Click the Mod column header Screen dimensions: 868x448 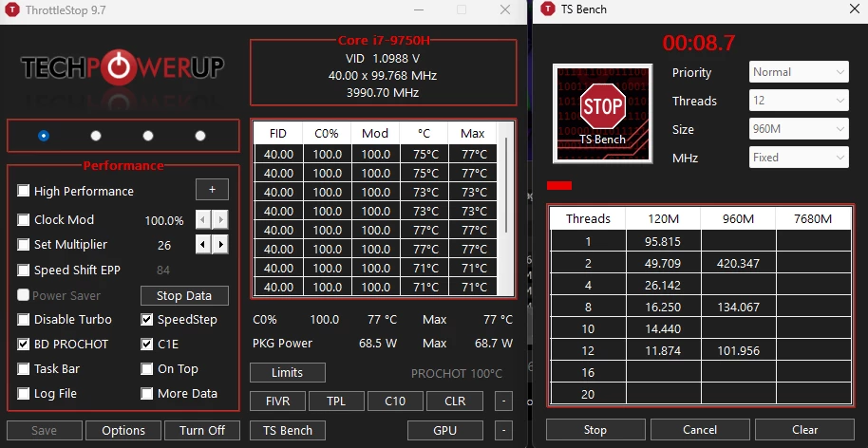pyautogui.click(x=375, y=133)
